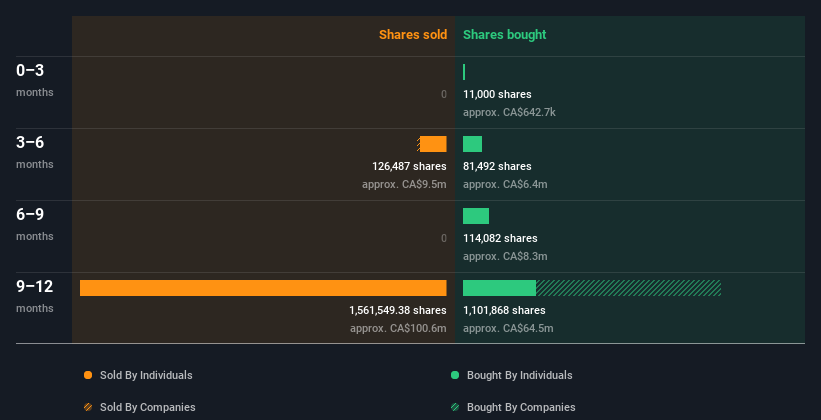Select the approx. CA$100.6m value
Viewport: 821px width, 420px height.
[x=398, y=328]
